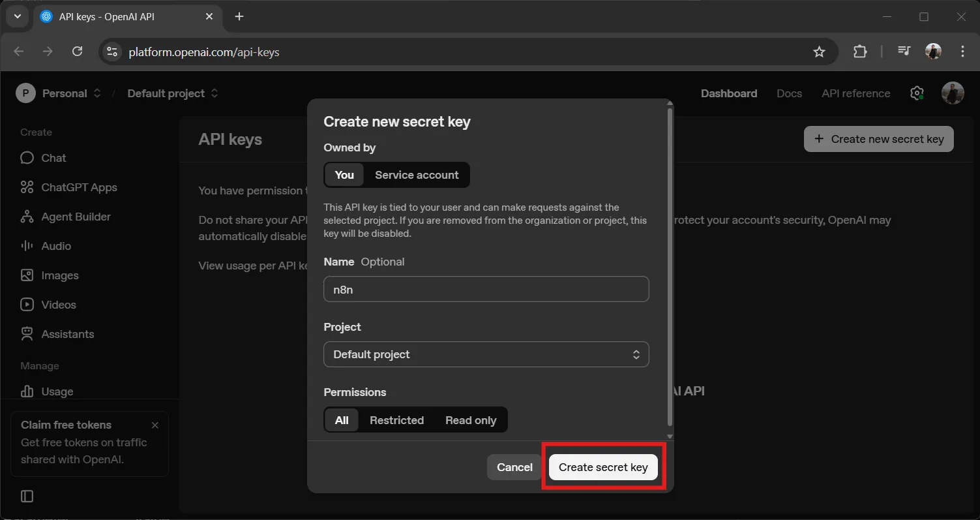Viewport: 980px width, 520px height.
Task: Open the Images section
Action: pos(59,275)
